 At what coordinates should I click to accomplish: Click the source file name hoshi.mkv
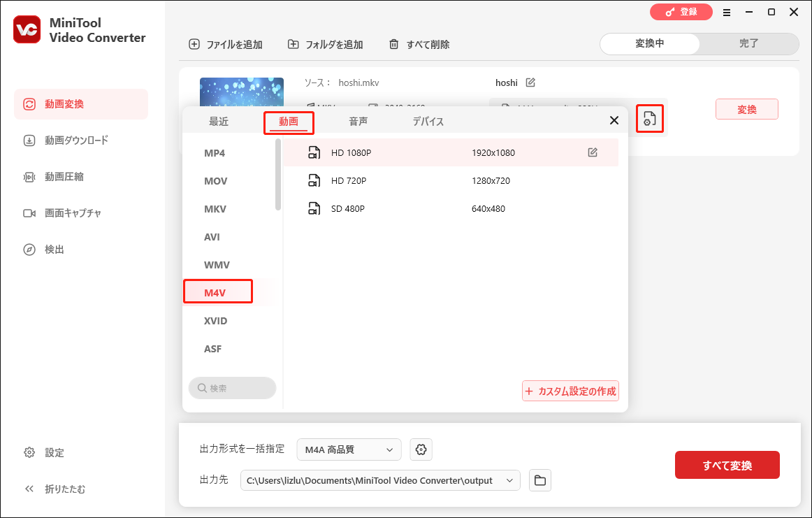358,83
